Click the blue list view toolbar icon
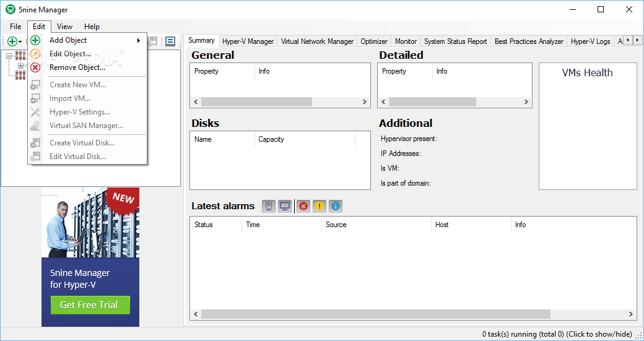The width and height of the screenshot is (644, 341). 170,41
